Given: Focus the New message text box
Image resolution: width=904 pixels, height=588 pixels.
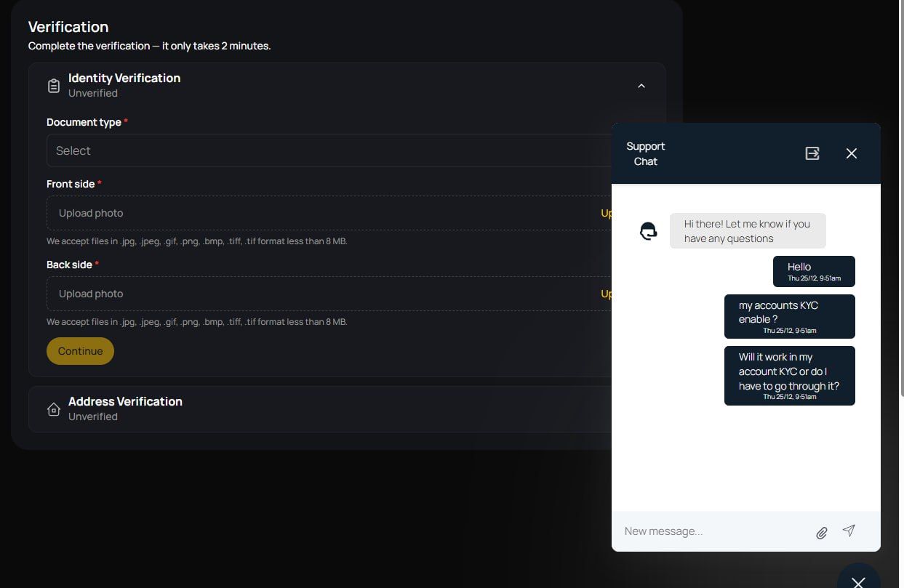Looking at the screenshot, I should [x=713, y=531].
